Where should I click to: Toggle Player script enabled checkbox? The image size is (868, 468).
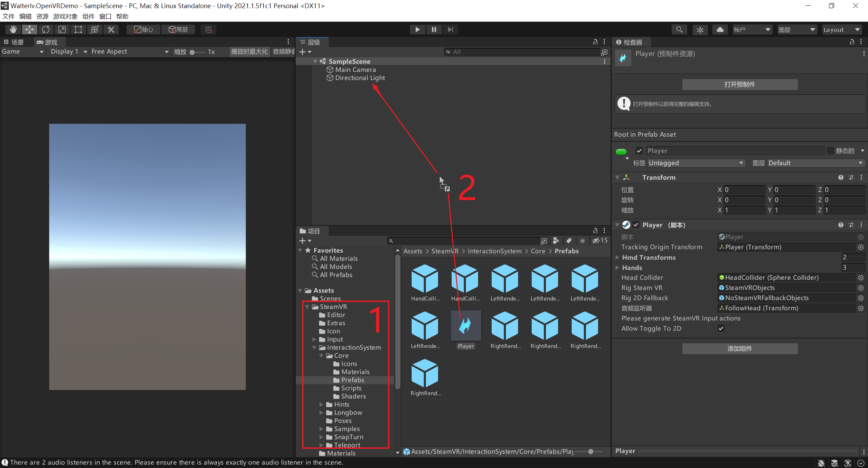point(636,225)
